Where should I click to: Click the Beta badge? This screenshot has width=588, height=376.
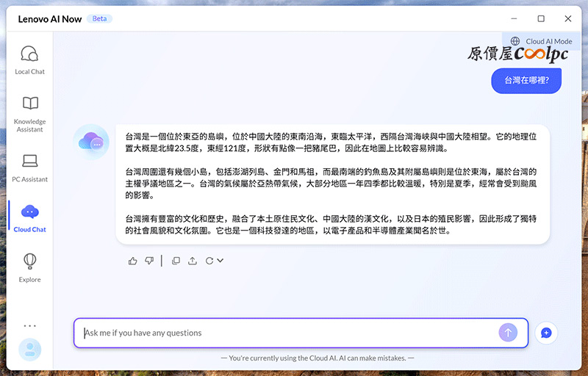[x=99, y=18]
